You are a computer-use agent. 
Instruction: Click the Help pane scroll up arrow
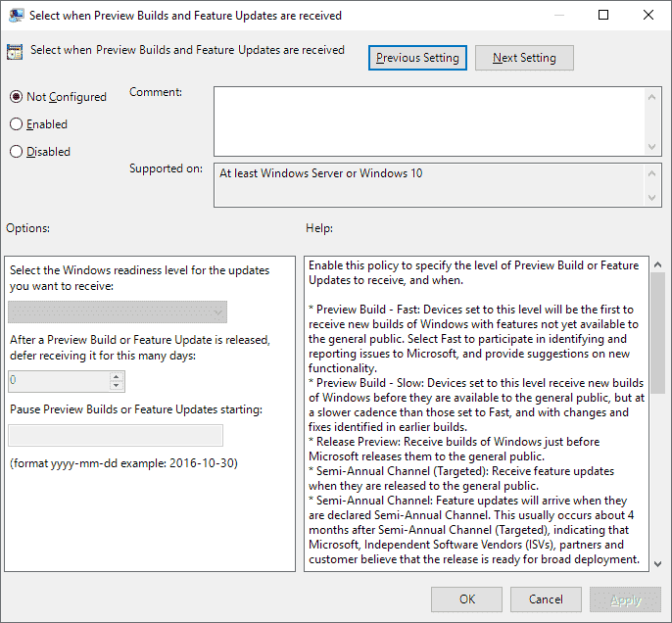click(658, 264)
